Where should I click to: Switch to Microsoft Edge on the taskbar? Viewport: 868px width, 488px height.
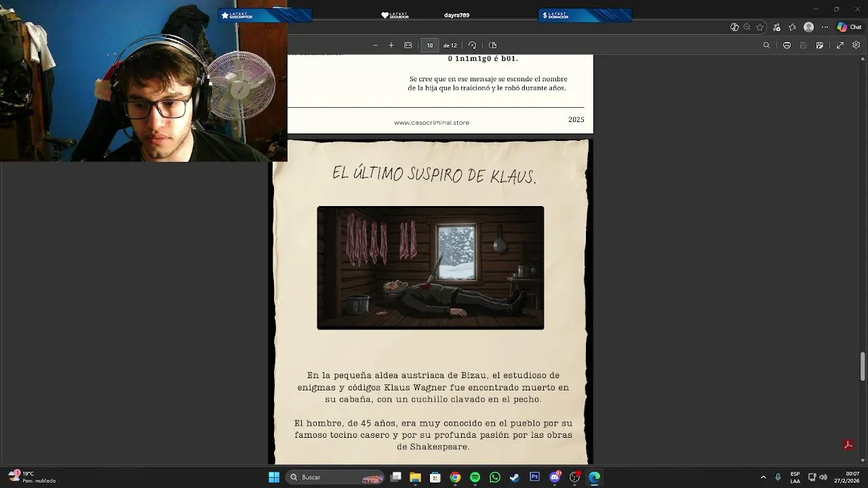tap(595, 477)
